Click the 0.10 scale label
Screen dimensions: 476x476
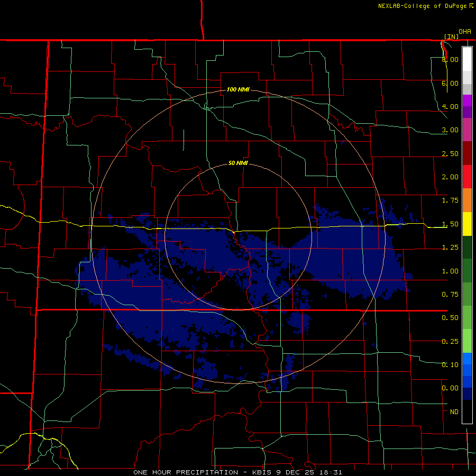click(450, 365)
